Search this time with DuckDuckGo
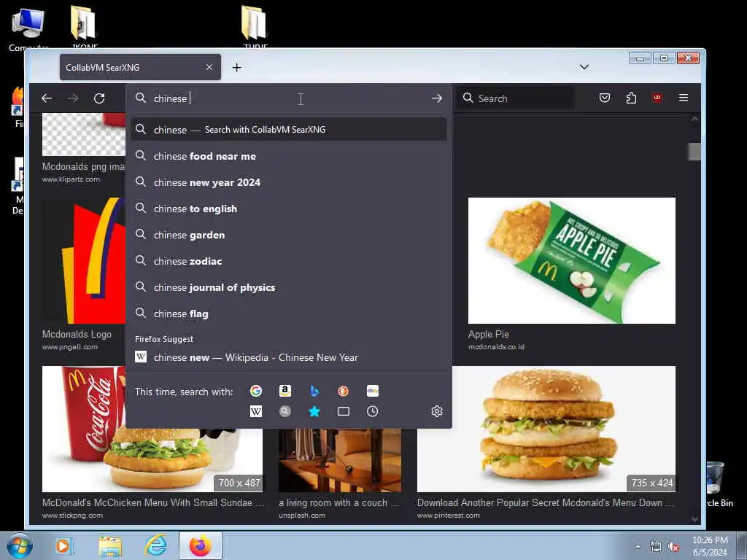The image size is (747, 560). [343, 391]
